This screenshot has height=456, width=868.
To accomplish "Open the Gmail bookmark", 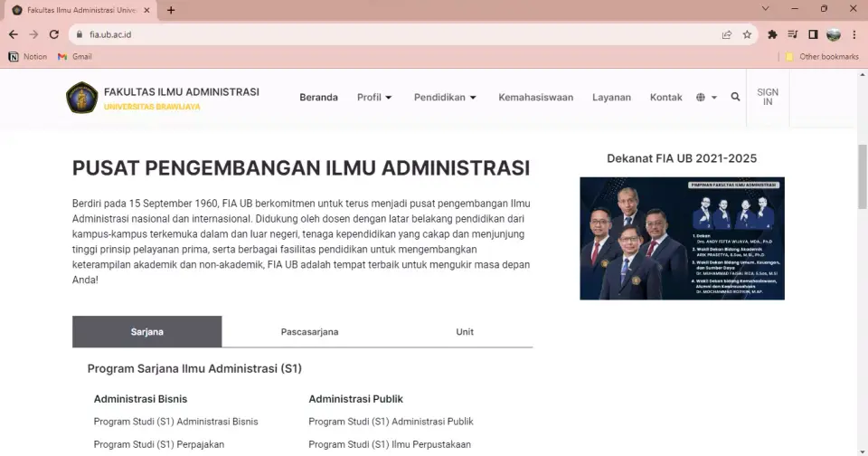I will (75, 56).
